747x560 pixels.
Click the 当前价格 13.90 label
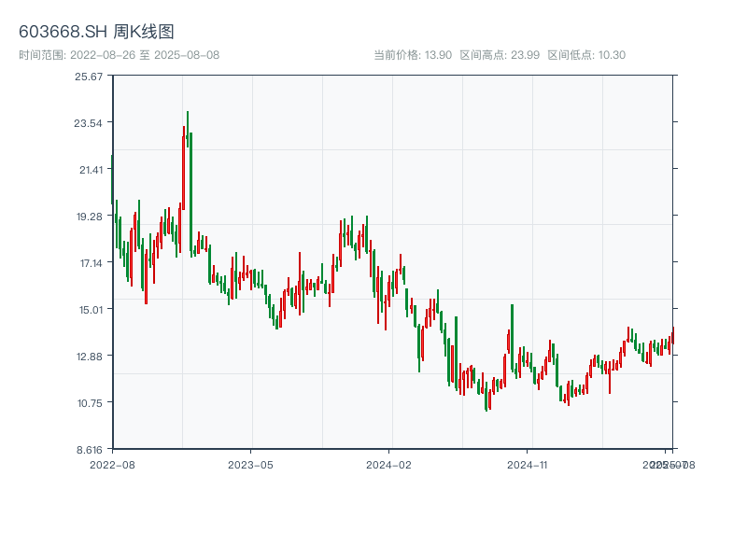pyautogui.click(x=413, y=55)
